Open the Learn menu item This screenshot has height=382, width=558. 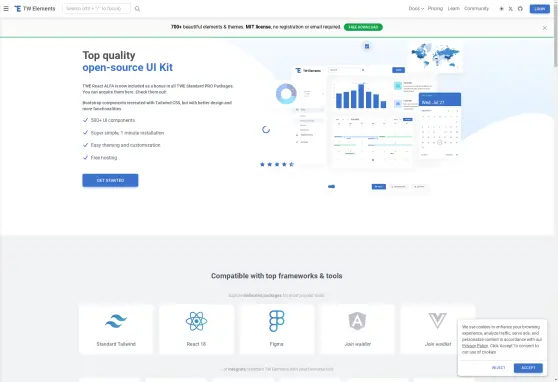(x=454, y=9)
